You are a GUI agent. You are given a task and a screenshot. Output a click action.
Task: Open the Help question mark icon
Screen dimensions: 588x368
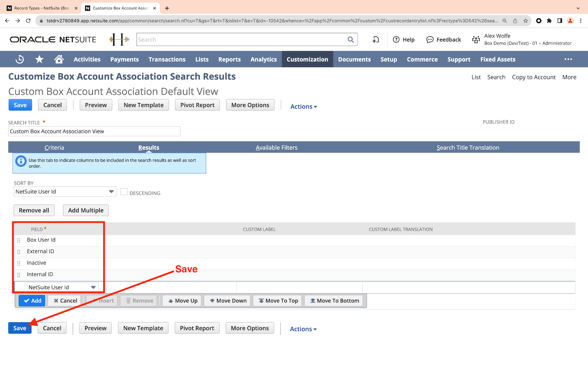point(396,40)
